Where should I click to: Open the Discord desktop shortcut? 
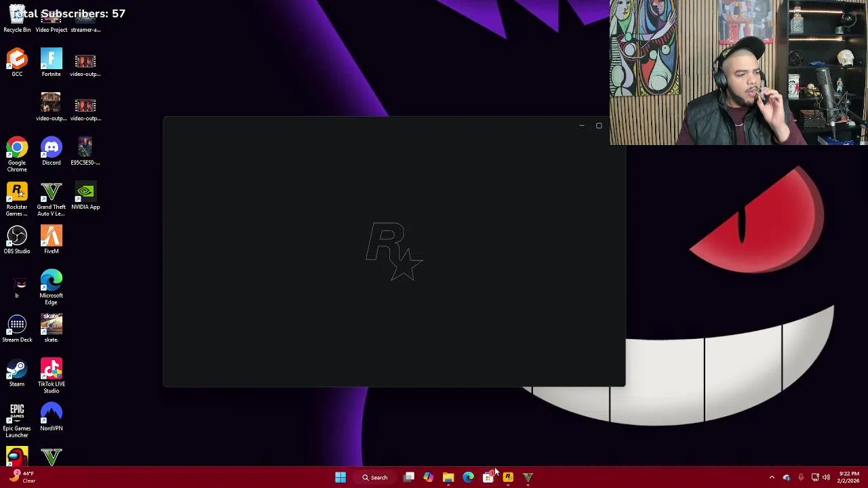(52, 151)
